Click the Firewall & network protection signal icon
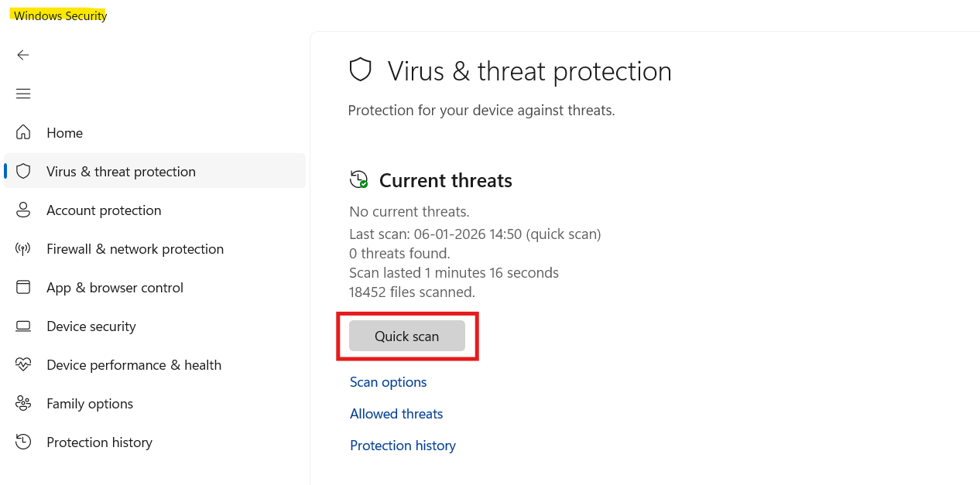Viewport: 980px width, 485px height. coord(23,248)
